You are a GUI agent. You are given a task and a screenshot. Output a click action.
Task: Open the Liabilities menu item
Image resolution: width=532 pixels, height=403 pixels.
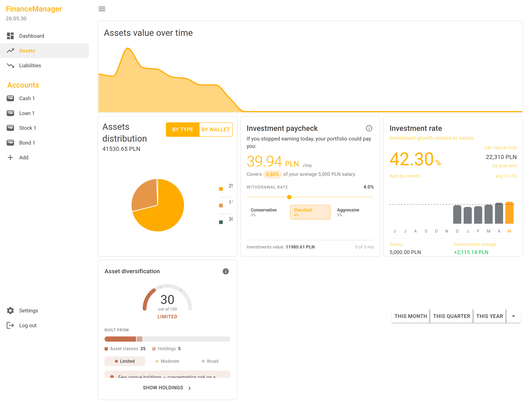pyautogui.click(x=45, y=65)
